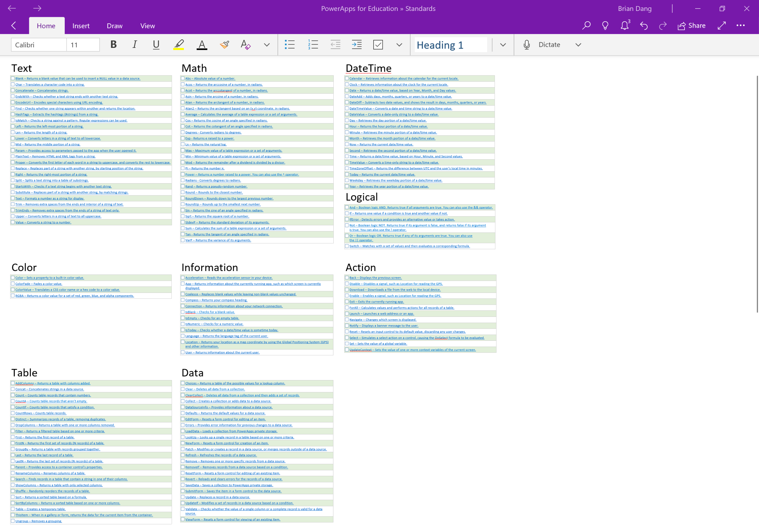
Task: Open search with magnifier icon
Action: 586,26
